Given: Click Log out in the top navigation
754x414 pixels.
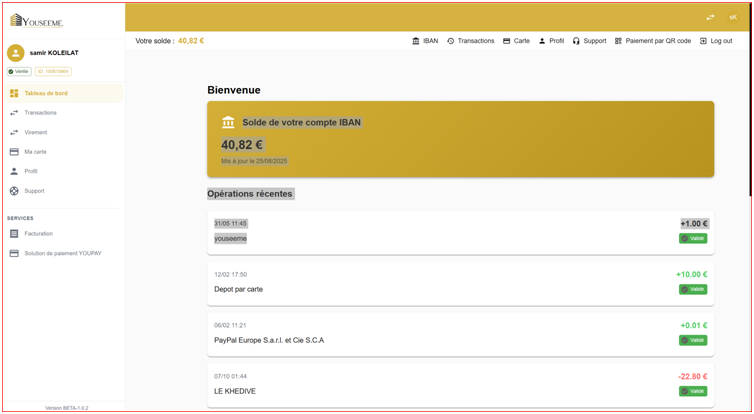Looking at the screenshot, I should 715,41.
